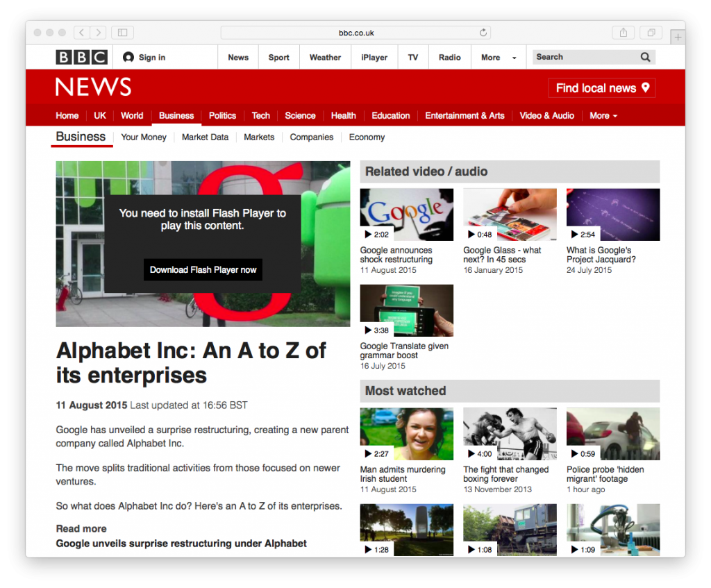The height and width of the screenshot is (588, 711).
Task: Expand the More menu in red navigation
Action: click(x=603, y=116)
